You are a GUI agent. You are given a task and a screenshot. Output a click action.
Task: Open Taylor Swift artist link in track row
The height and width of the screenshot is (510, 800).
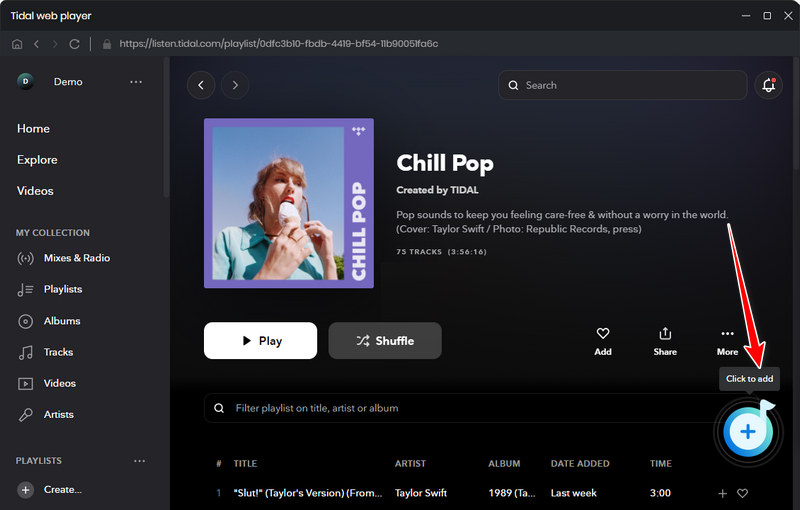click(x=421, y=493)
